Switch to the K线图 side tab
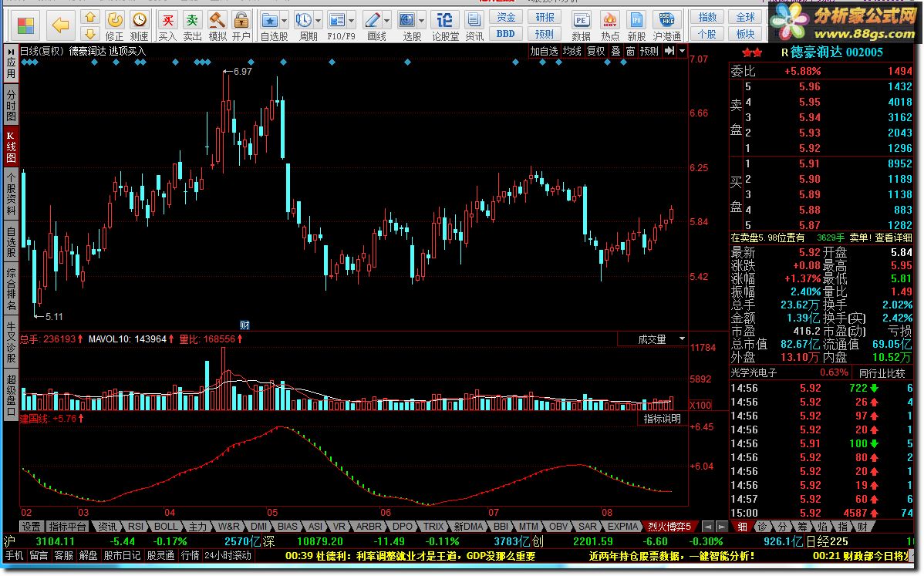Image resolution: width=924 pixels, height=576 pixels. (12, 146)
